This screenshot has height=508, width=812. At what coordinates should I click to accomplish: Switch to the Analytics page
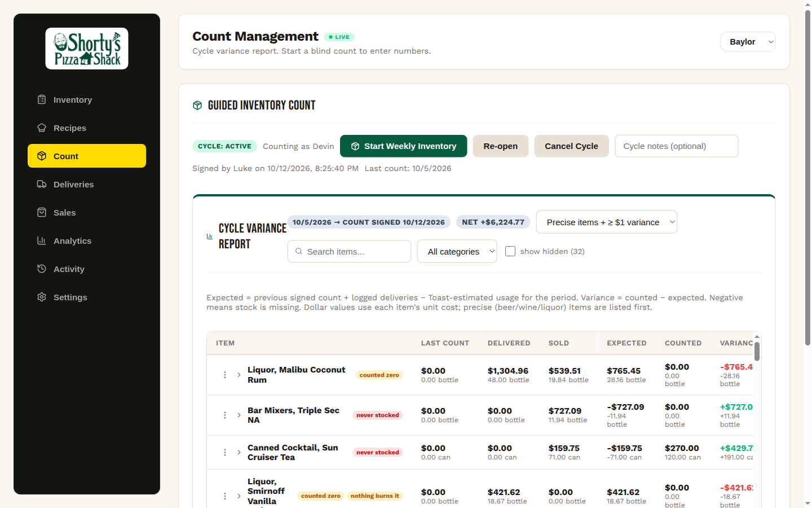pyautogui.click(x=87, y=240)
